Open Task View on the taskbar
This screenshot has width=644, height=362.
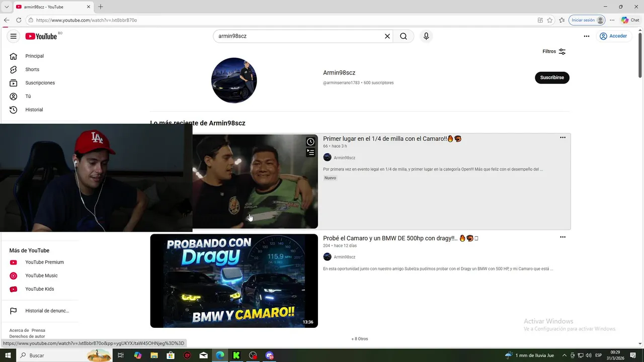(x=121, y=355)
